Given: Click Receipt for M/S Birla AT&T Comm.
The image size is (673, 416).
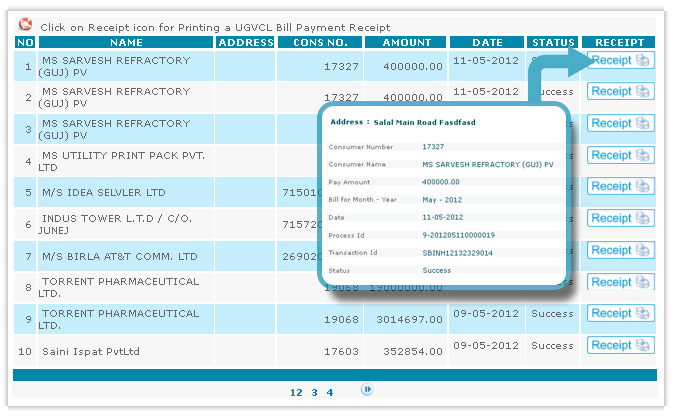Looking at the screenshot, I should (x=621, y=251).
